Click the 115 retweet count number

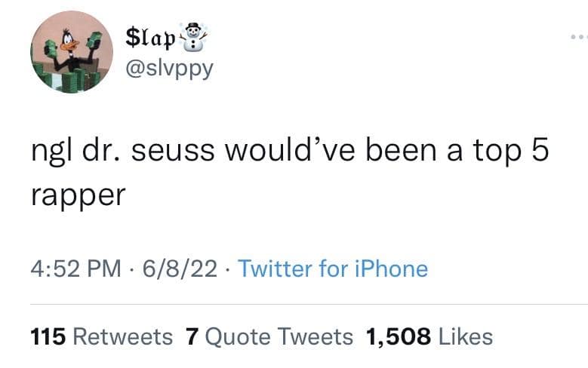click(x=48, y=336)
